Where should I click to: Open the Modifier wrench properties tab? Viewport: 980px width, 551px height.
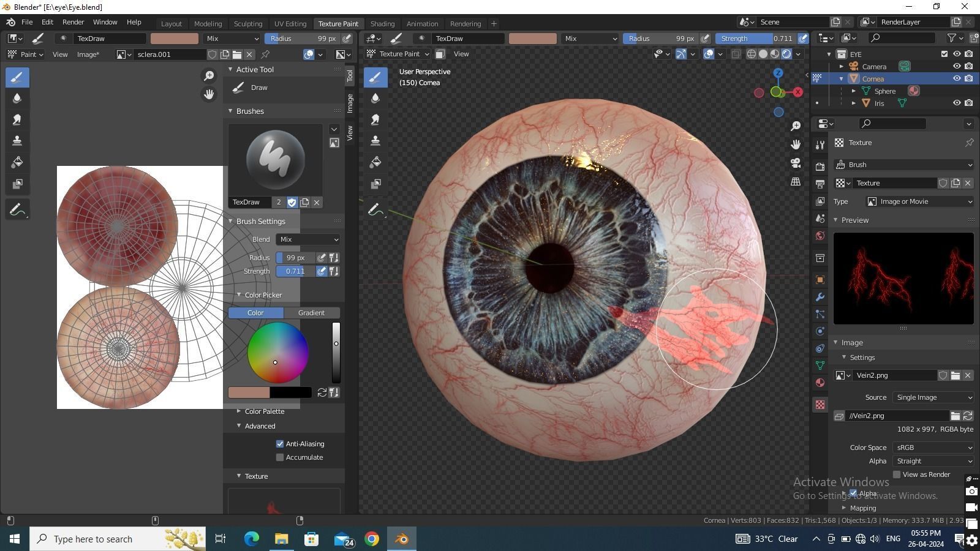click(820, 297)
